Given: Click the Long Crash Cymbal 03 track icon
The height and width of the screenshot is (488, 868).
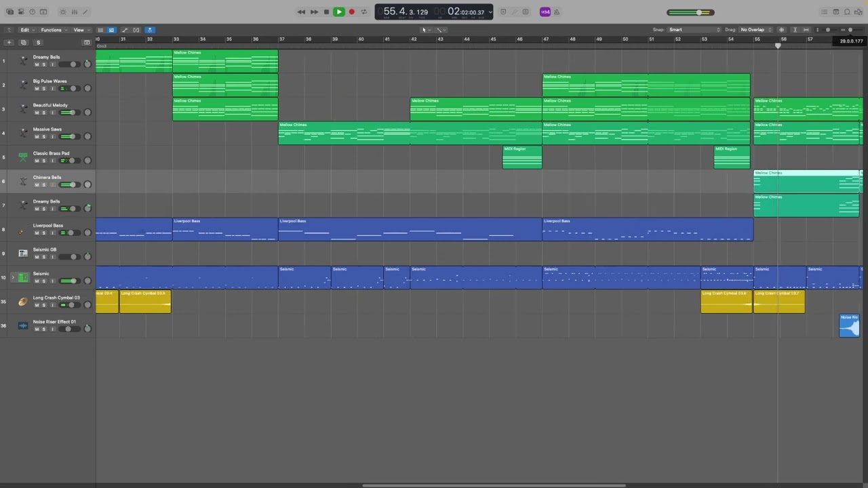Looking at the screenshot, I should click(x=23, y=302).
